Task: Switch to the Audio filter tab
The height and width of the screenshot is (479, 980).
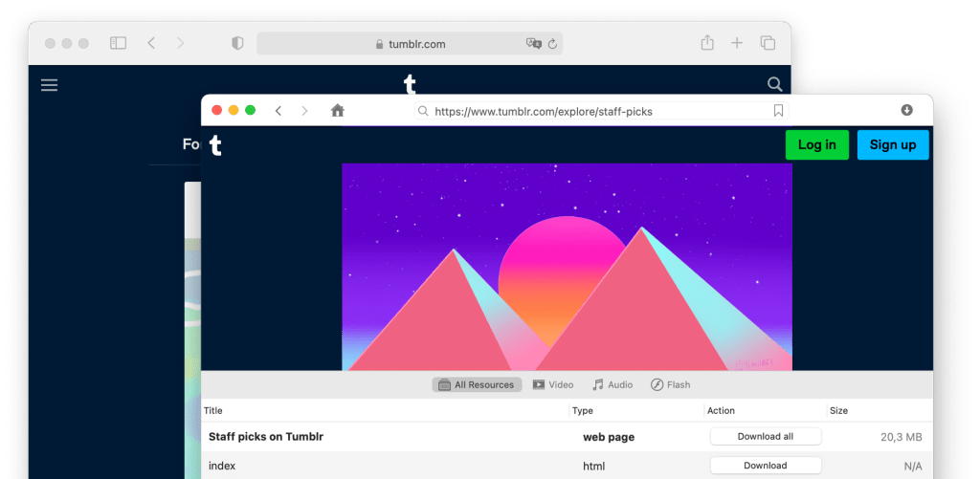Action: point(612,384)
